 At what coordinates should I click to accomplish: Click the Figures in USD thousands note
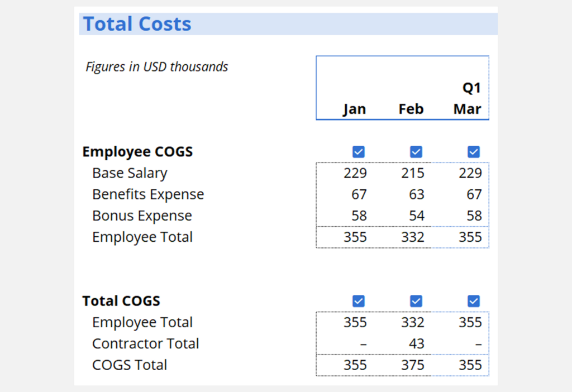pos(157,67)
